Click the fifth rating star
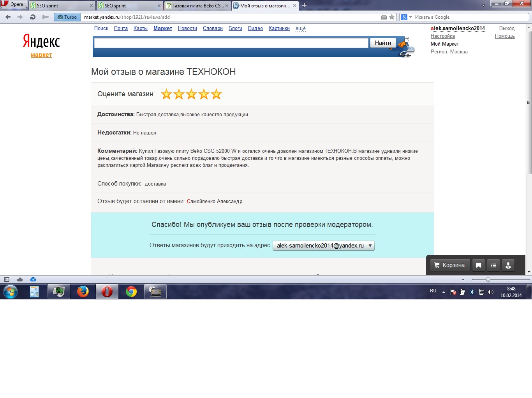This screenshot has width=532, height=398. [216, 94]
